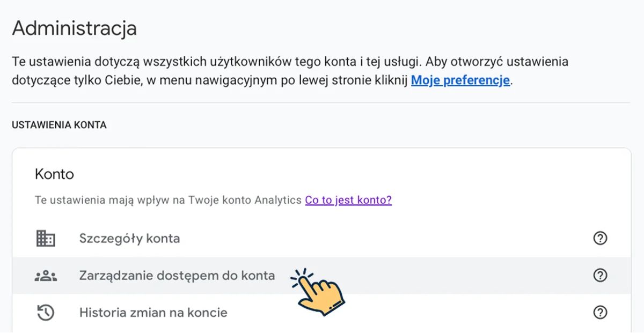This screenshot has height=333, width=644.
Task: Click the USTAWIENIA KONTA section label
Action: coord(60,124)
